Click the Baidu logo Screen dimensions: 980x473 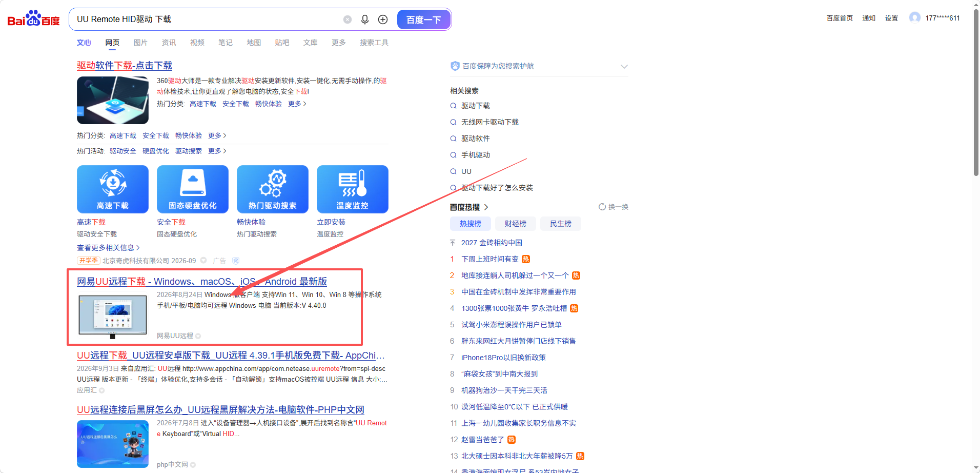(x=34, y=19)
